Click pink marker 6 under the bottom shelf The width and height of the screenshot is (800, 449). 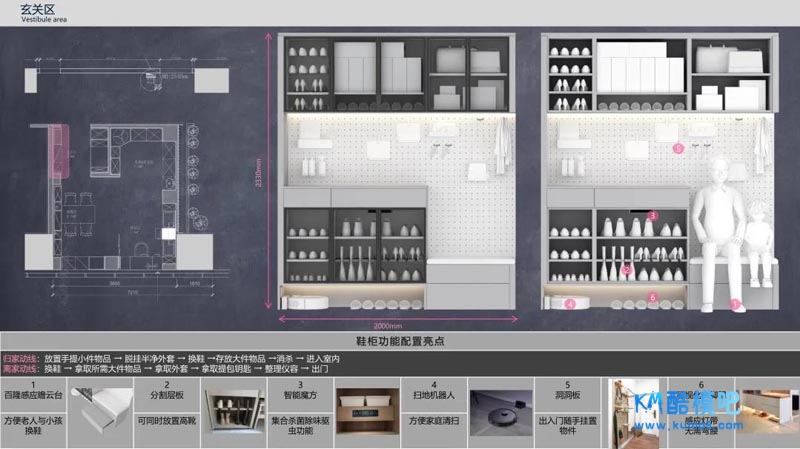click(652, 297)
